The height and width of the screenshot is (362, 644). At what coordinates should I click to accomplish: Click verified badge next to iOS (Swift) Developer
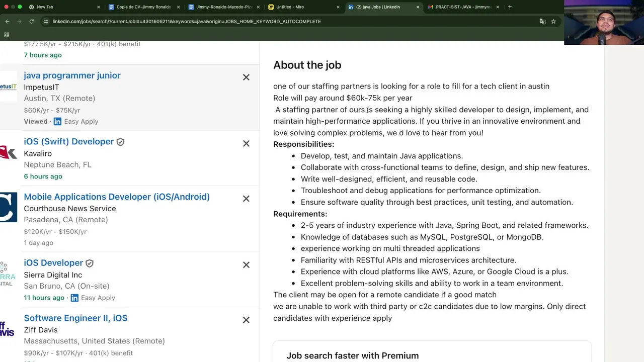click(x=120, y=142)
